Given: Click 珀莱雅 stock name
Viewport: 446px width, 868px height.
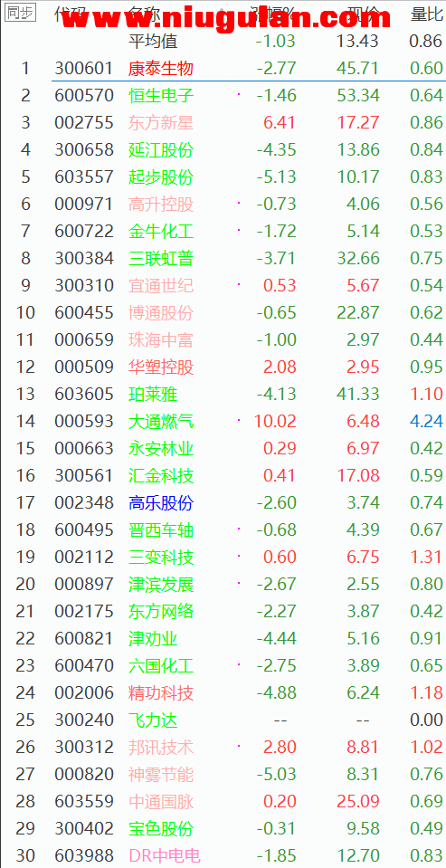Looking at the screenshot, I should click(153, 394).
